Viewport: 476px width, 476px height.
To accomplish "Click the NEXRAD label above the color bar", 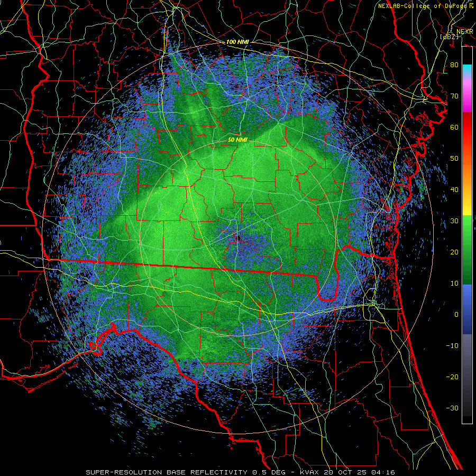I will point(464,32).
